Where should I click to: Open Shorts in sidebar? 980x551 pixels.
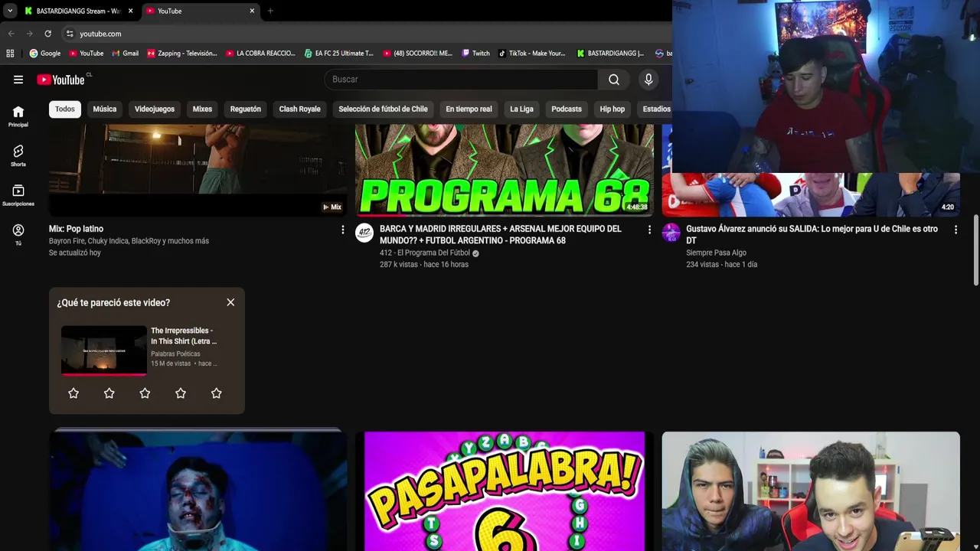pos(18,156)
